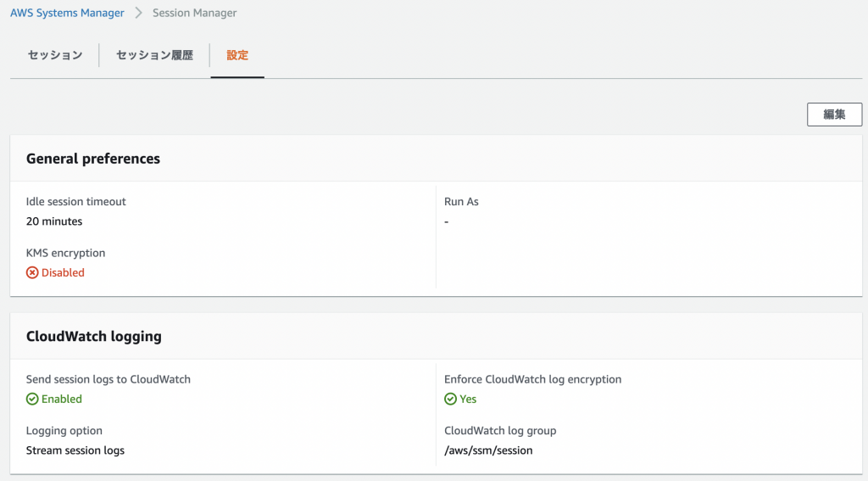Click the Idle session timeout label
868x481 pixels.
[x=75, y=202]
